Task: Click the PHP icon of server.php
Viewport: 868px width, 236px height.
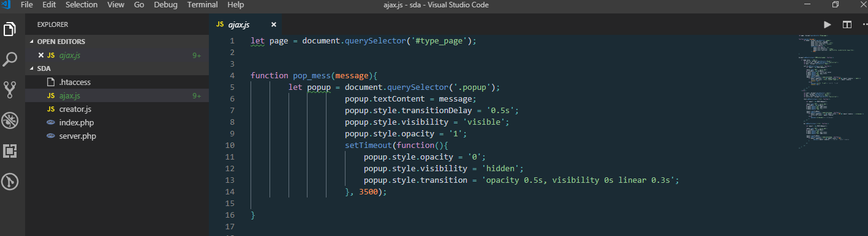Action: [51, 136]
